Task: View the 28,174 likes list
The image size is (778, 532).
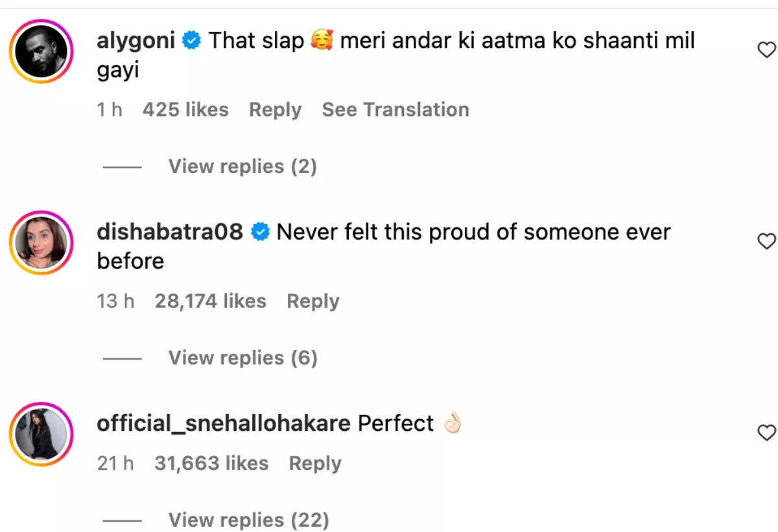Action: pyautogui.click(x=211, y=301)
